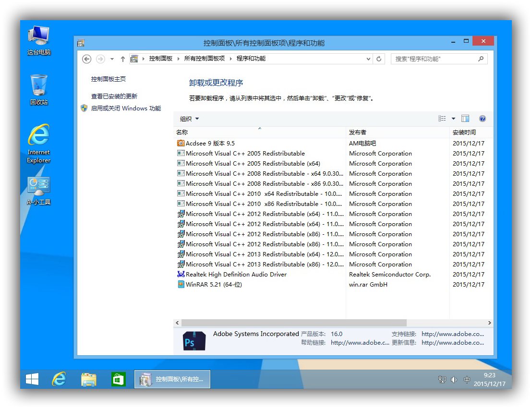Screen dimensions: 532x409
Task: Select the 回收站 recycle bin desktop icon
Action: [39, 90]
